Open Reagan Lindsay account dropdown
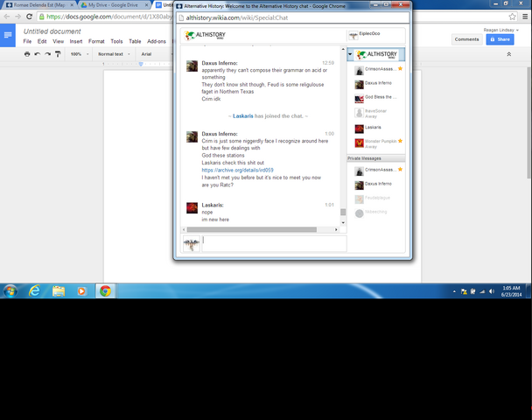 500,31
